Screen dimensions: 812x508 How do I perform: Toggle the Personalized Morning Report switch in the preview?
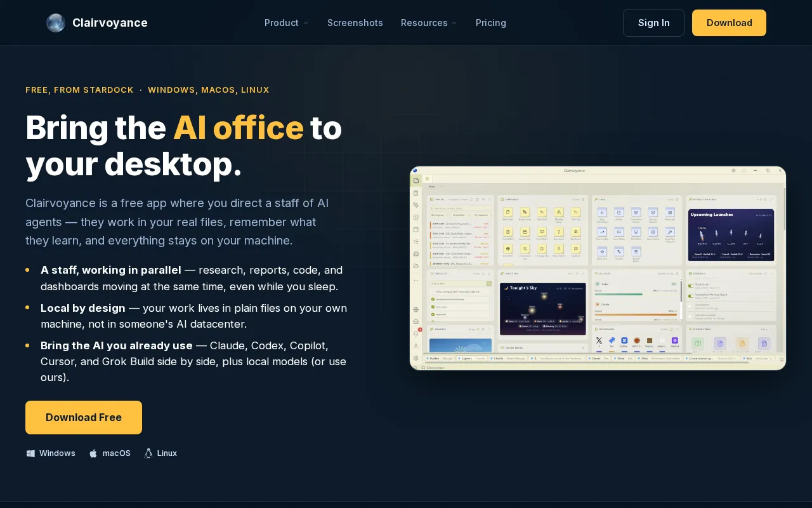click(x=691, y=296)
